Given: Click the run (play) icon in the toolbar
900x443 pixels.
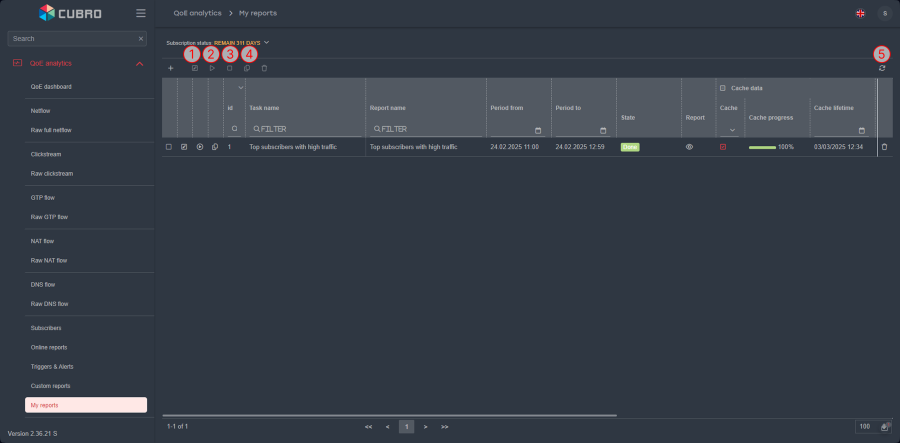Looking at the screenshot, I should [x=212, y=68].
